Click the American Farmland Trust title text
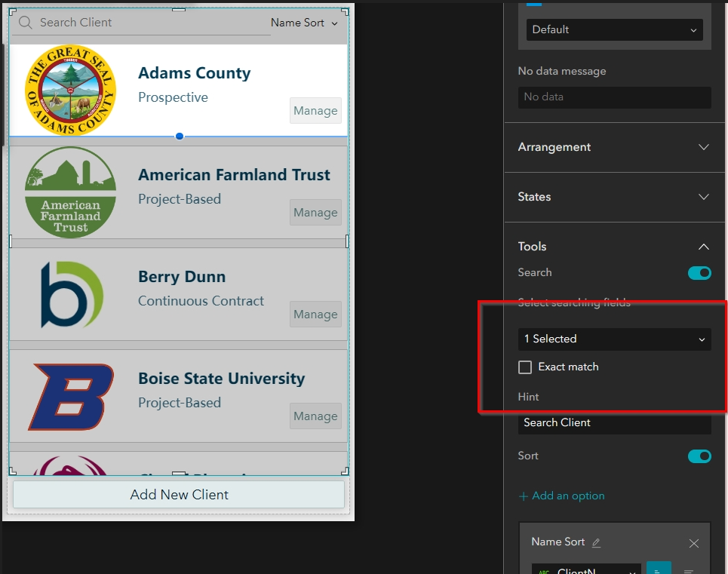The width and height of the screenshot is (728, 574). [234, 174]
